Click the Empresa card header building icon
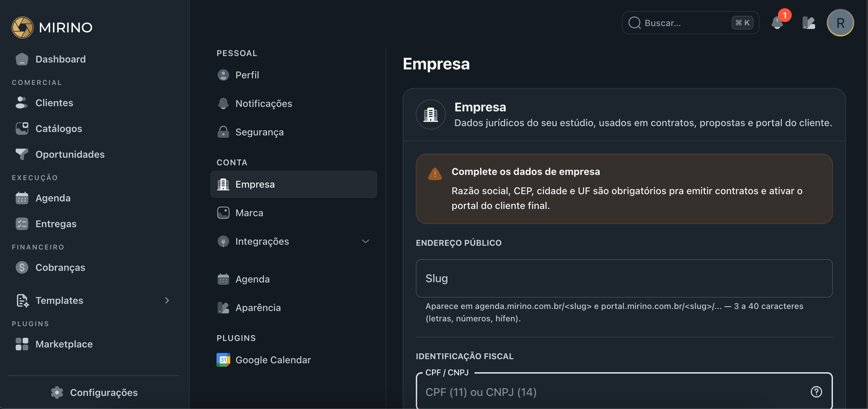 click(431, 115)
